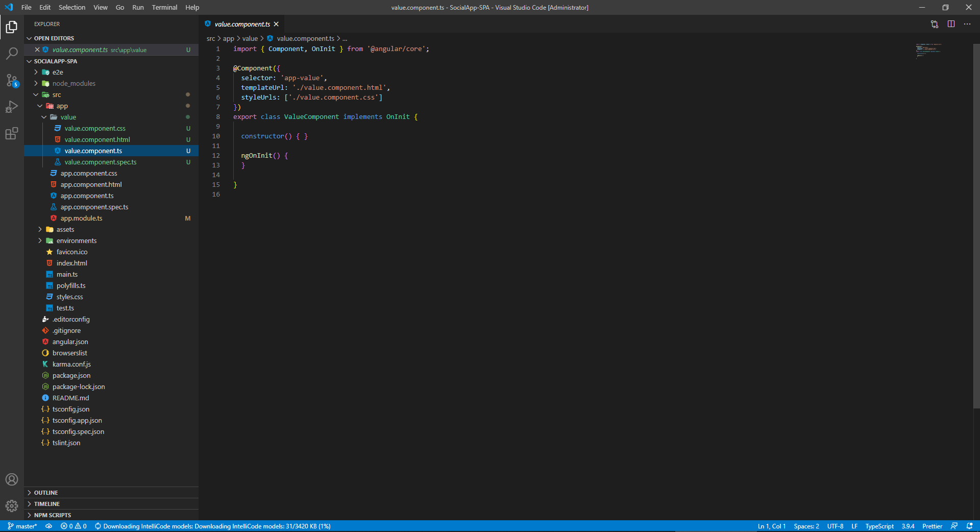Open .gitignore file

pos(111,331)
